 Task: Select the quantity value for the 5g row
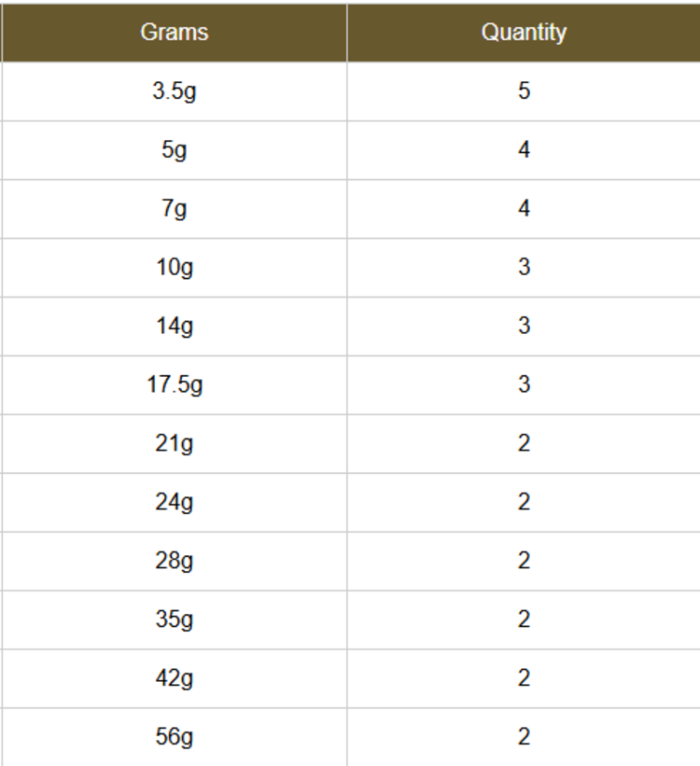point(524,150)
